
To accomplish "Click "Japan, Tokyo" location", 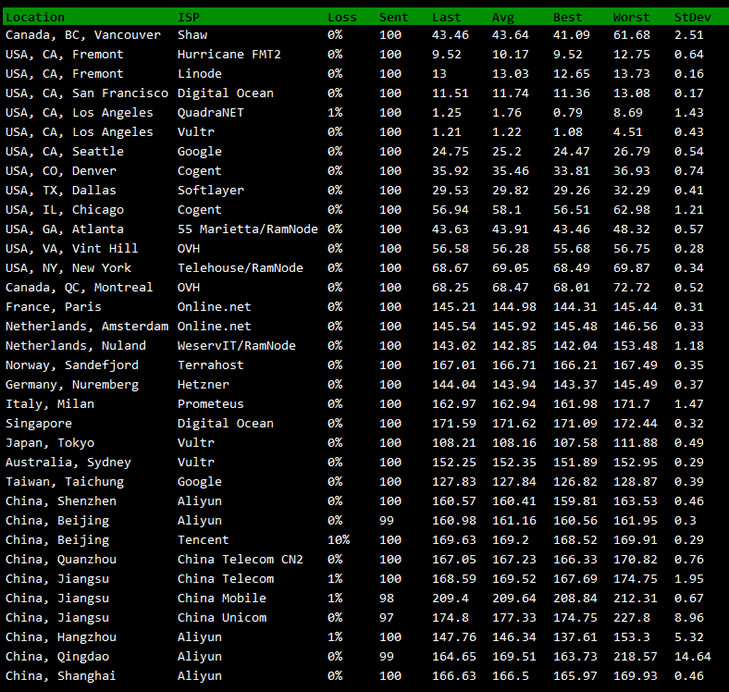I will point(50,444).
